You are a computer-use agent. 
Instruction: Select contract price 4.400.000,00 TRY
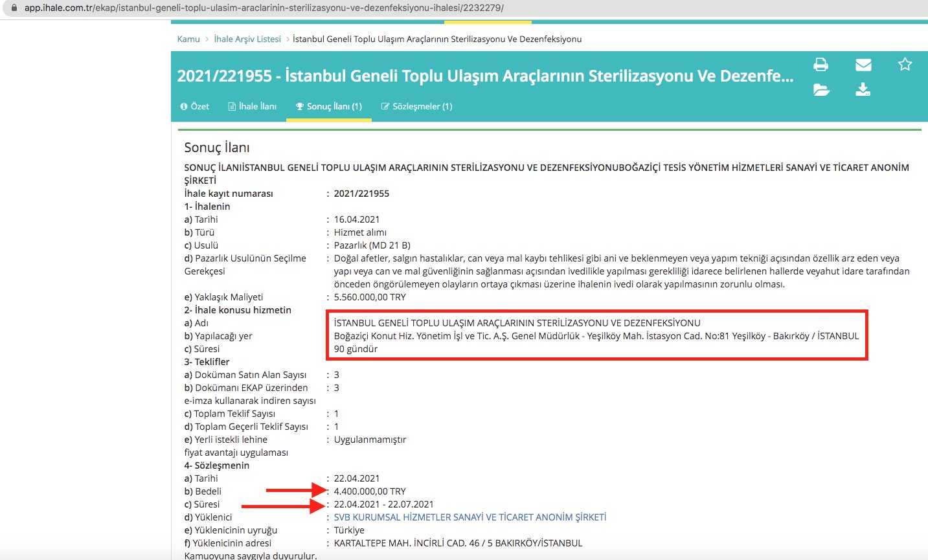click(370, 491)
